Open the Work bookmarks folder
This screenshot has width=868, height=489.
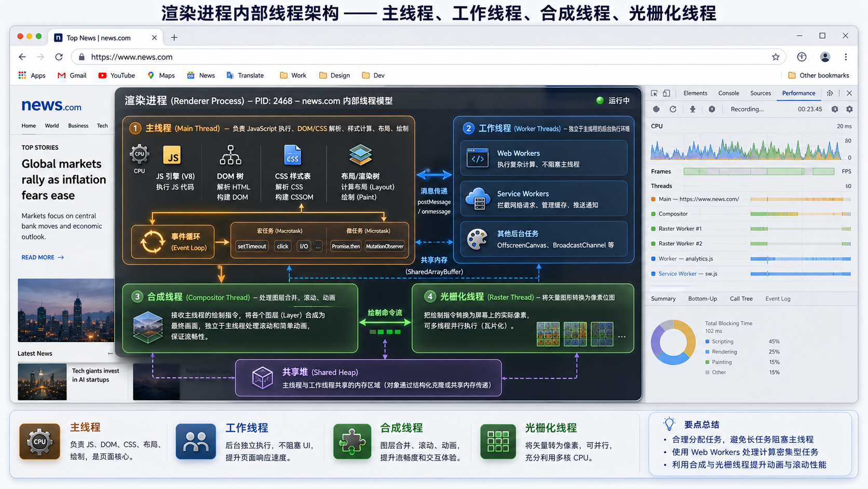coord(293,75)
